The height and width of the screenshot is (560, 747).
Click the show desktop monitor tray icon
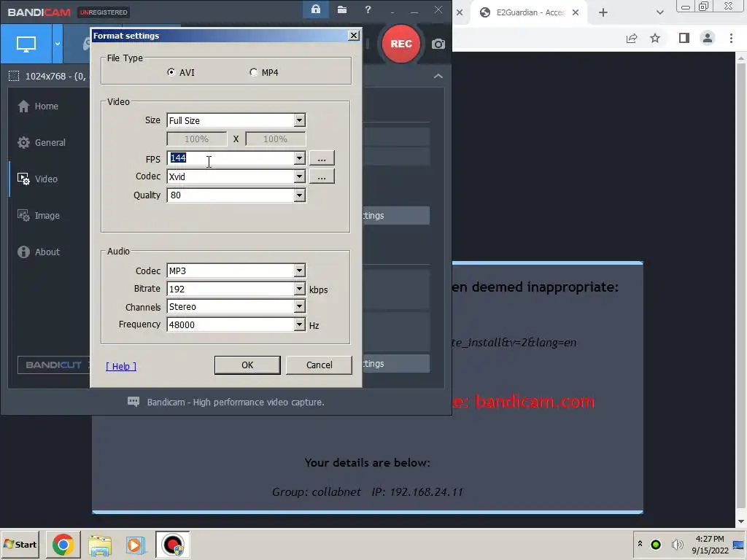tap(739, 544)
